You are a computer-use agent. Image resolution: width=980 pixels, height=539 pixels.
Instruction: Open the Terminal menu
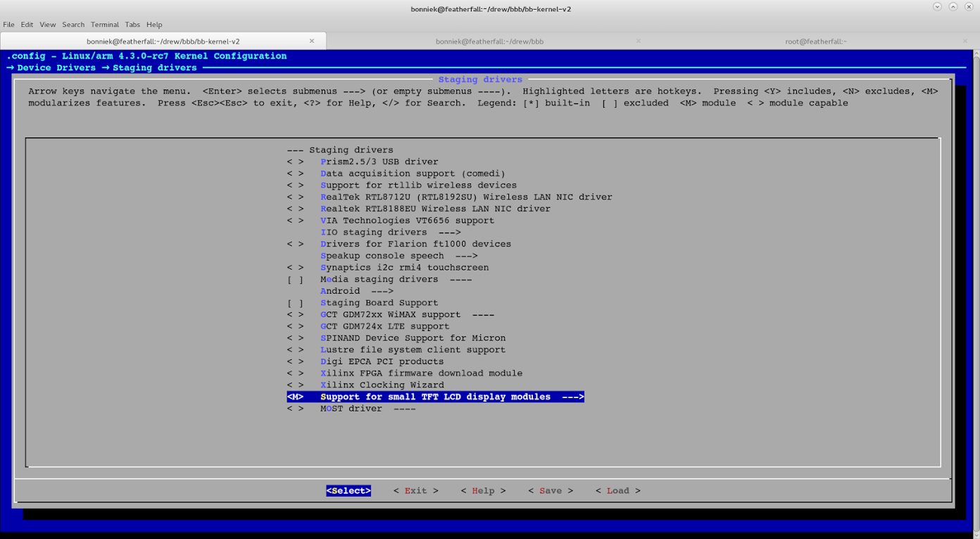point(104,24)
